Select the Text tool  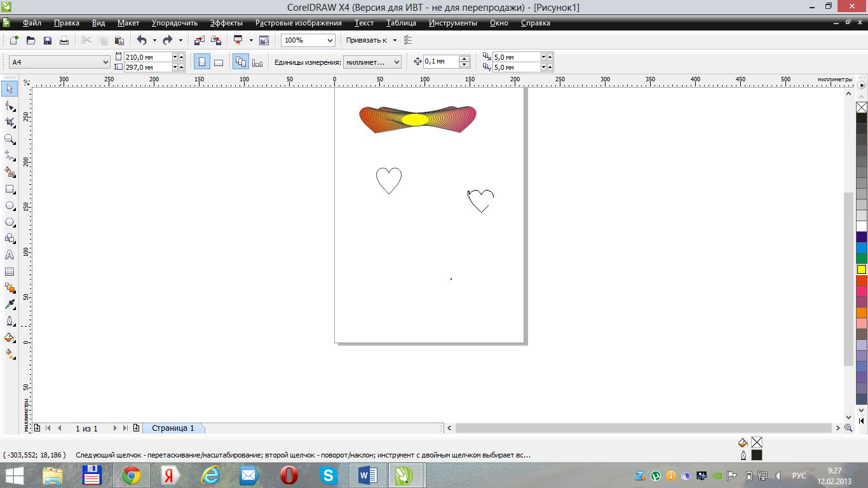click(10, 255)
